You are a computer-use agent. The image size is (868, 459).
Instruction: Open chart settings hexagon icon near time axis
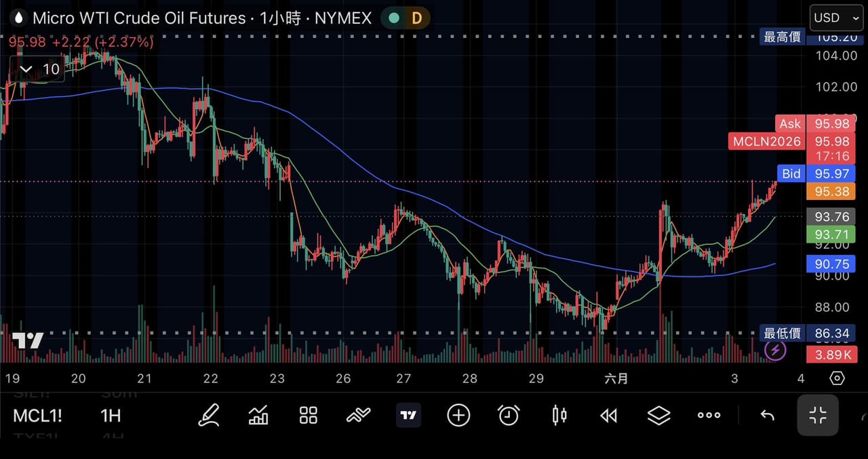(837, 378)
